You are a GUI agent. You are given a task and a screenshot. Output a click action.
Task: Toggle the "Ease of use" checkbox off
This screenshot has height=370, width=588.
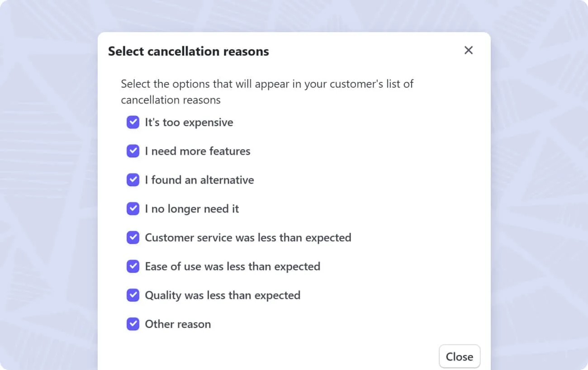click(x=133, y=266)
